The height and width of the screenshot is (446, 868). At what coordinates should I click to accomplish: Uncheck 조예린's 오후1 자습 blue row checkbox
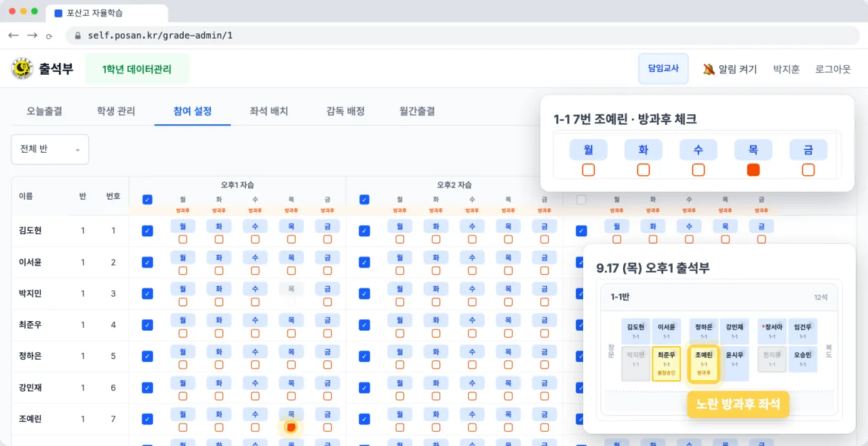point(147,419)
